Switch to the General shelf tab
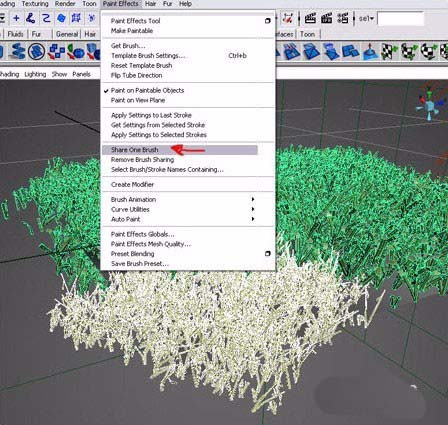This screenshot has height=425, width=448. 67,34
